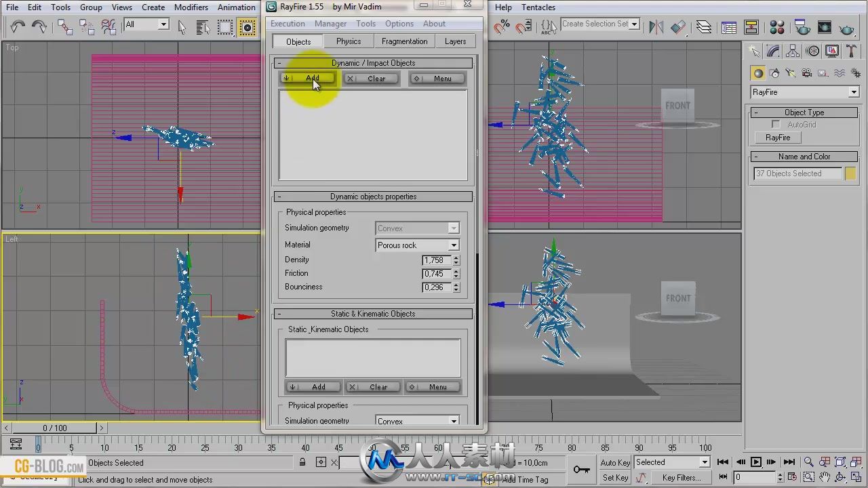Collapse the Dynamic objects properties rollout
Image resolution: width=868 pixels, height=488 pixels.
point(373,197)
